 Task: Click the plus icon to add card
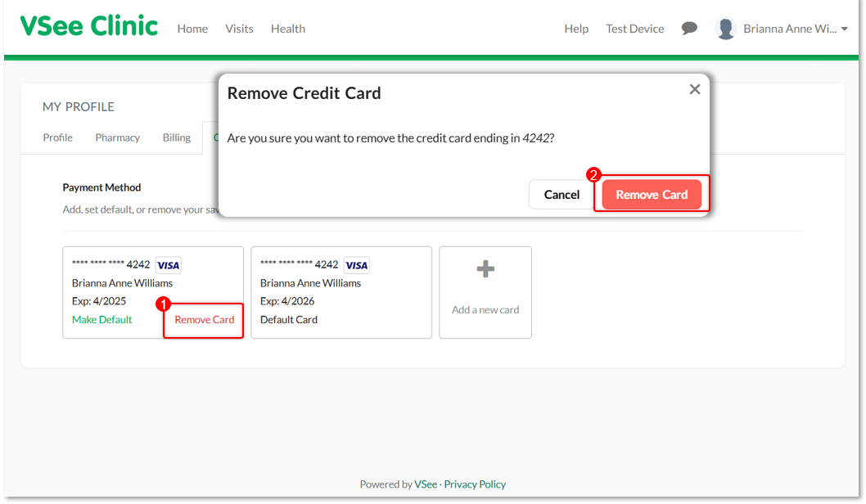click(x=485, y=269)
